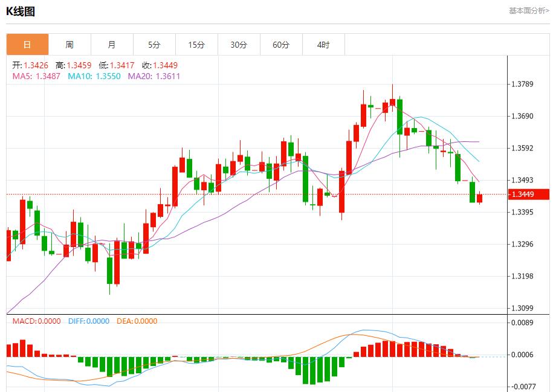Click the MA20 indicator label
Viewport: 553px width, 392px height.
pyautogui.click(x=154, y=76)
